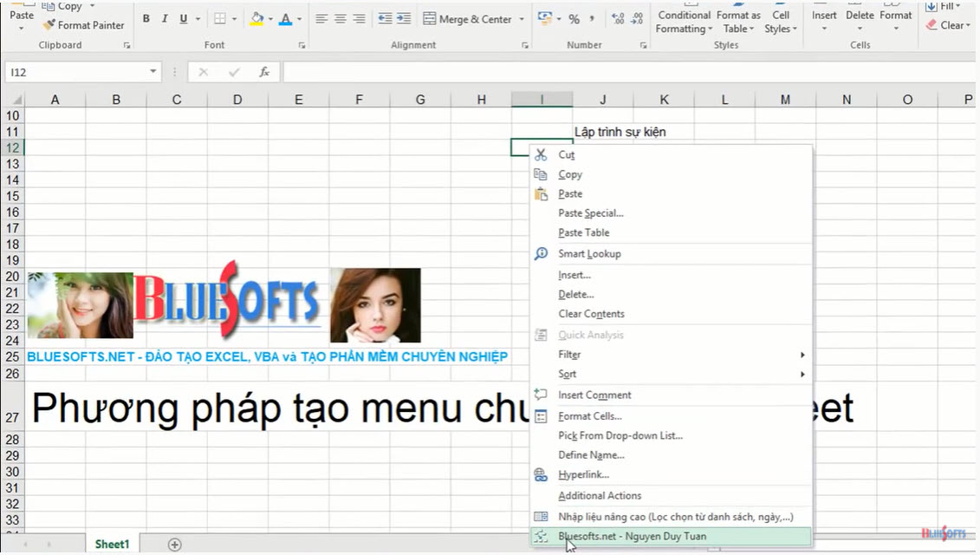Apply the yellow fill color bucket
980x555 pixels.
(256, 19)
